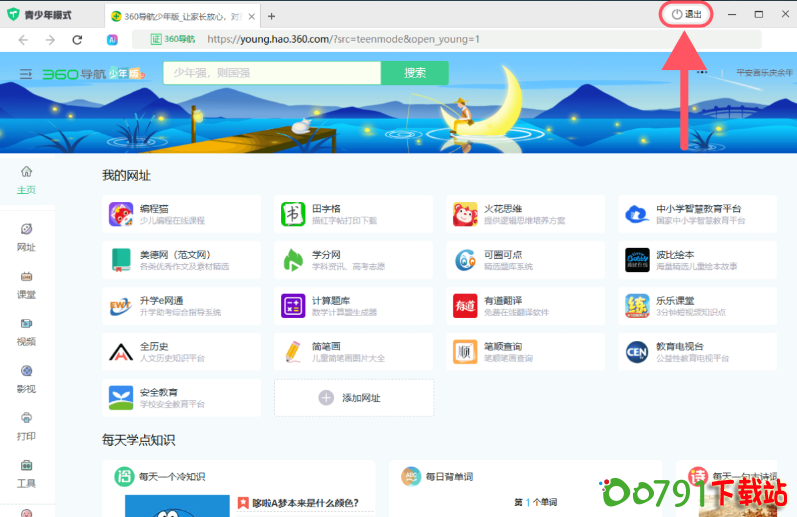The width and height of the screenshot is (797, 517).
Task: Open the 网址 sidebar icon
Action: coord(26,236)
